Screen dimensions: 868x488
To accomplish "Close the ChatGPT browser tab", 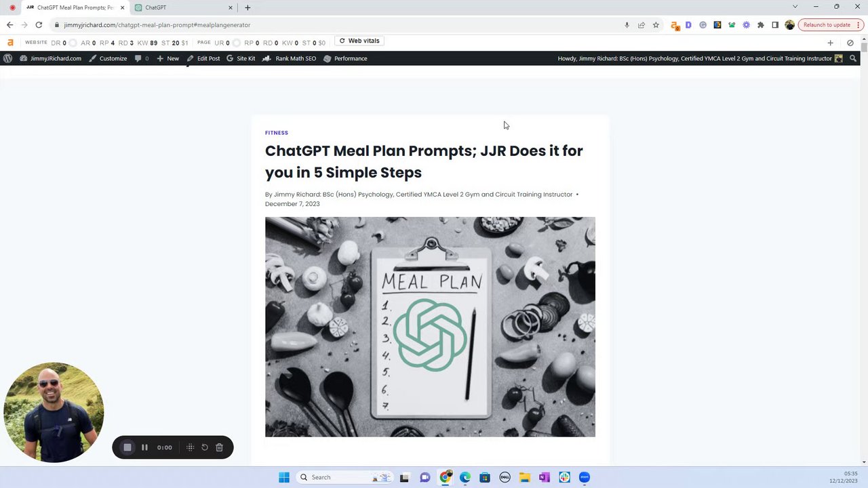I will point(231,7).
